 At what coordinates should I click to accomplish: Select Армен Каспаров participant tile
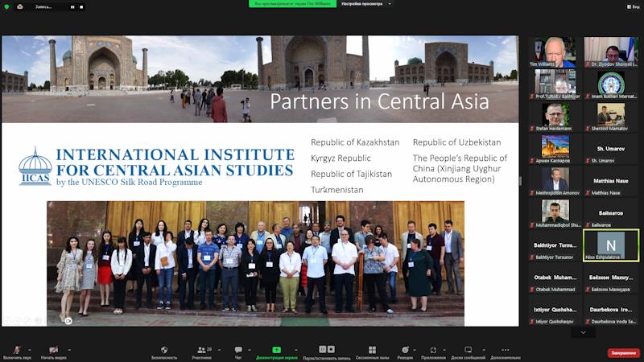555,149
